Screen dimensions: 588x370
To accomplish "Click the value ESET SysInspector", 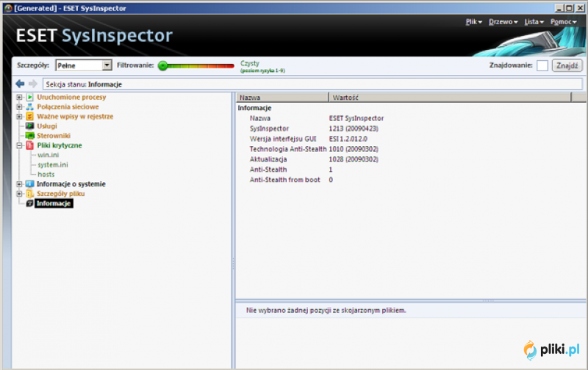I will pos(356,118).
